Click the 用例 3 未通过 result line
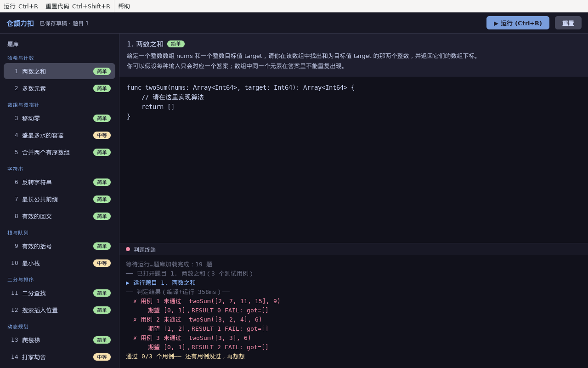The image size is (588, 368). [192, 338]
